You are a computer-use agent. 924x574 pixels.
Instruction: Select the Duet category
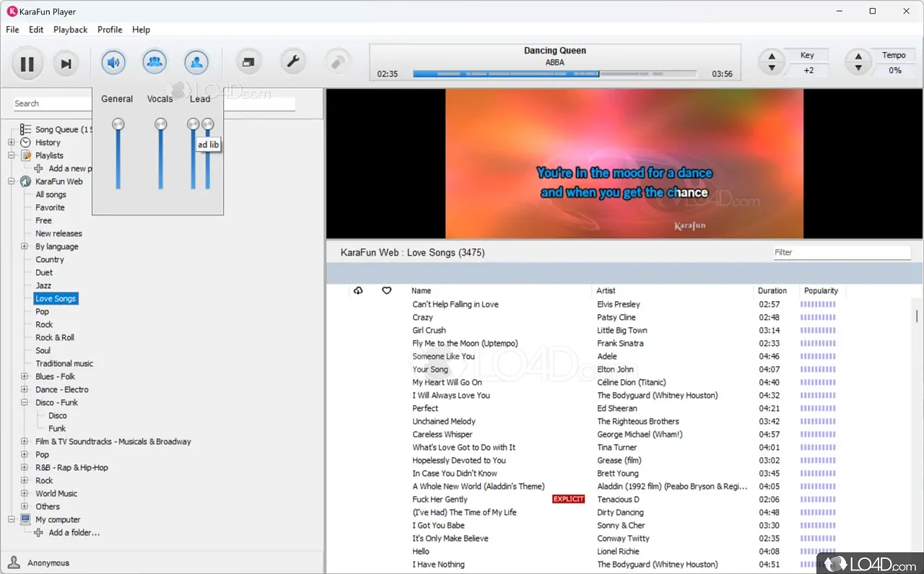coord(44,272)
